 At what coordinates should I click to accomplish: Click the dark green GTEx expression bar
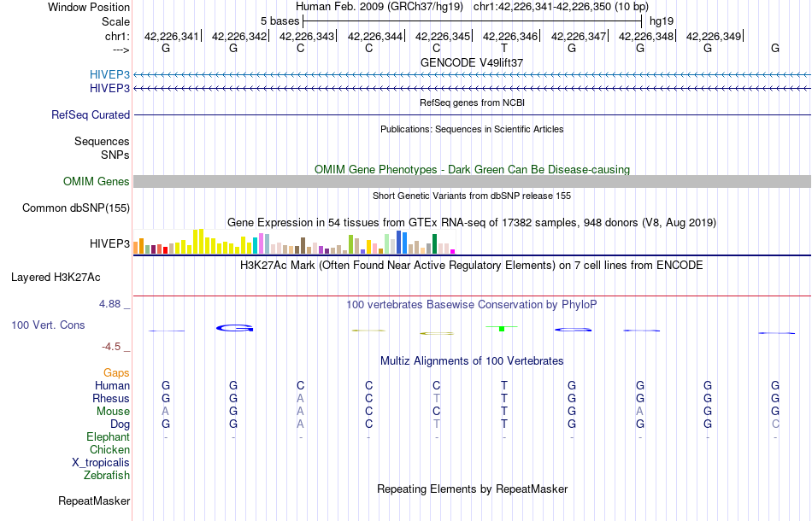[434, 243]
